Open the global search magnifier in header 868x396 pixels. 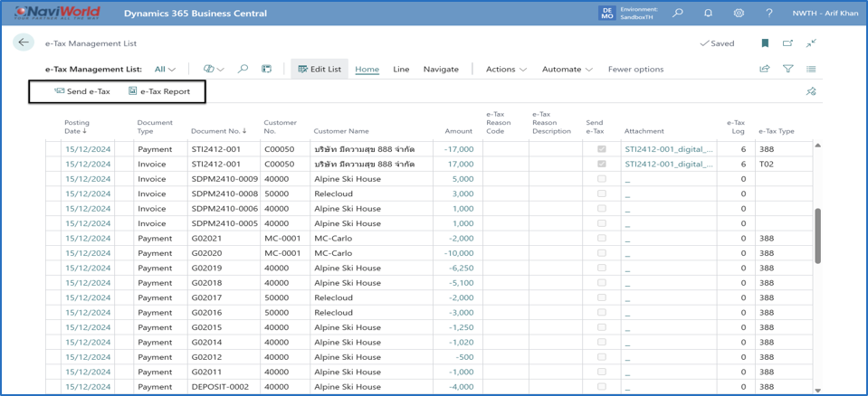678,14
